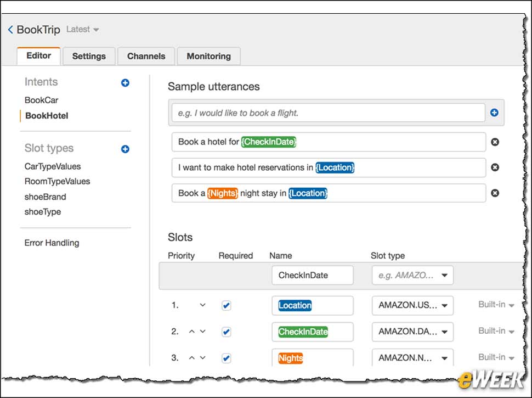Open the Latest version dropdown

83,30
